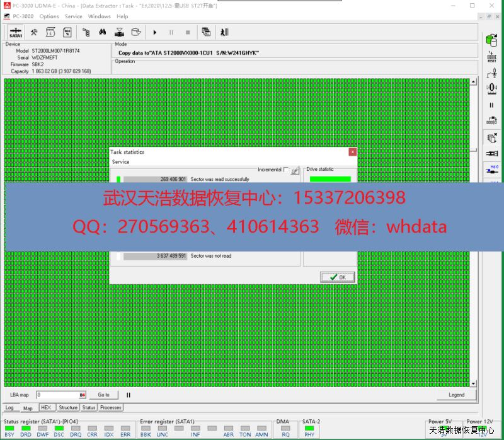Click the LBA map input field
The image size is (504, 440).
tap(58, 395)
